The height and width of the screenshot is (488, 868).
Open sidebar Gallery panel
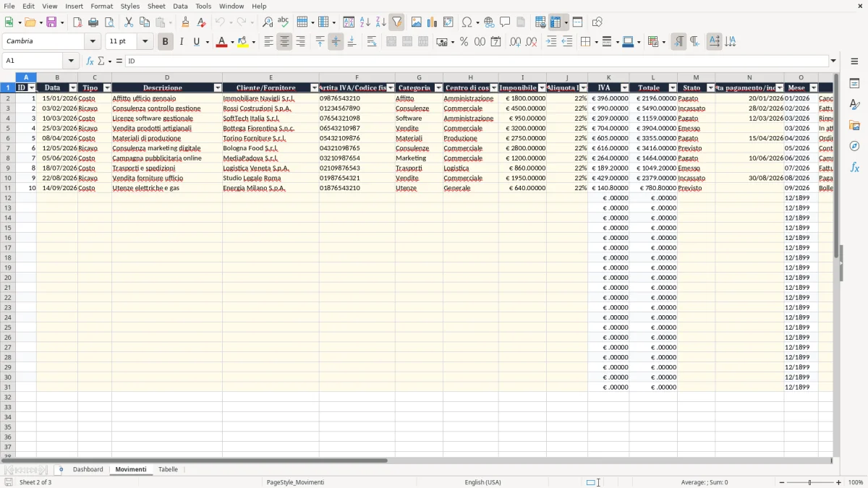coord(854,126)
